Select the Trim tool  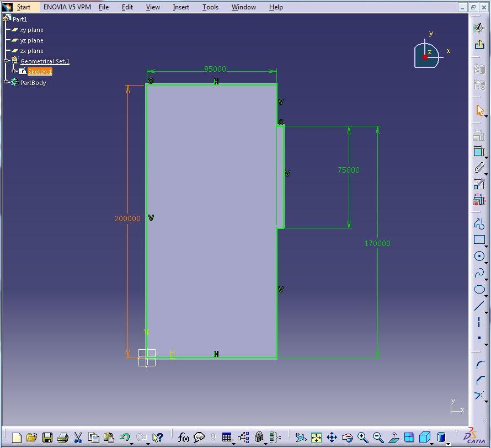point(479,396)
